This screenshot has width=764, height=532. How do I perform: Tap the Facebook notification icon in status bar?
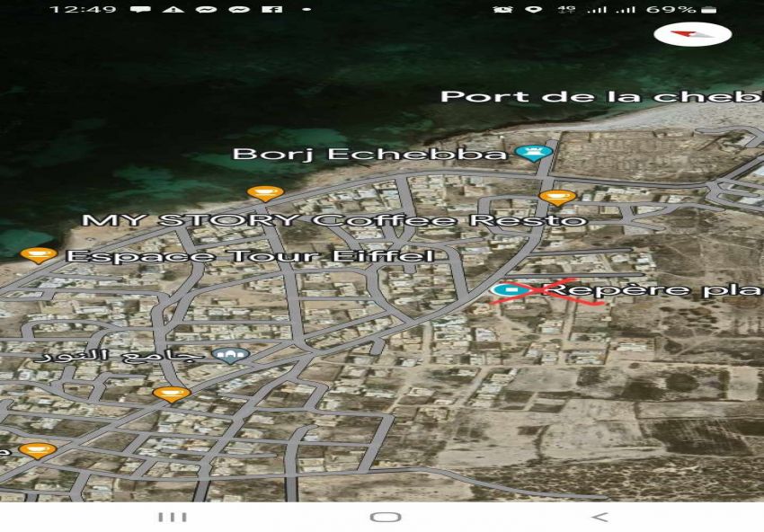[278, 9]
